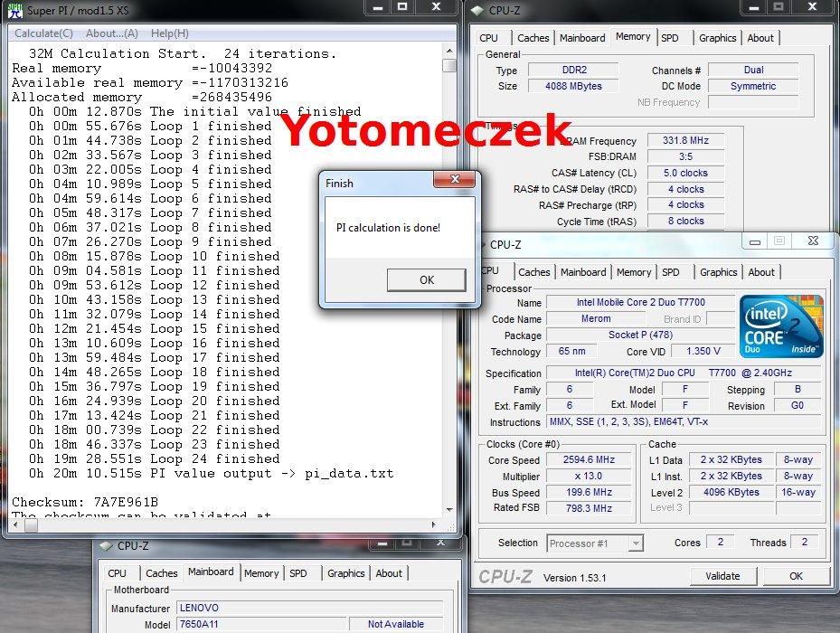840x633 pixels.
Task: Switch to Mainboard tab in top Memory CPU-Z window
Action: pos(582,38)
